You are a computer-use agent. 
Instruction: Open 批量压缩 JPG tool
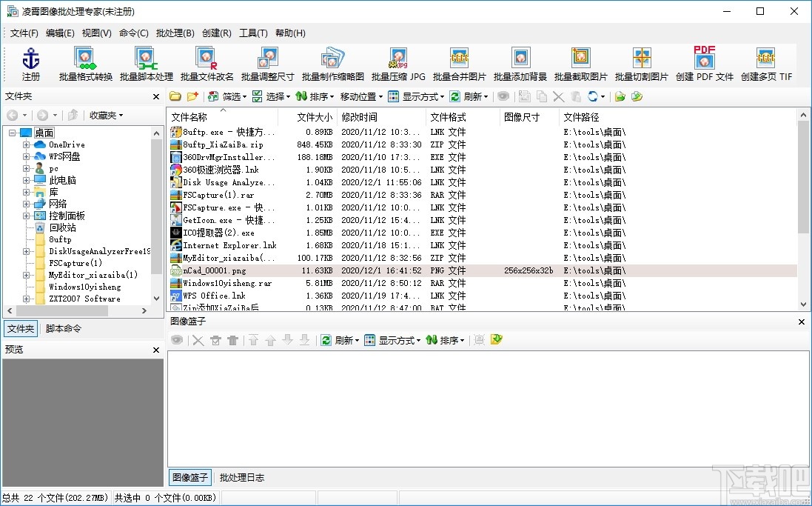(x=398, y=64)
